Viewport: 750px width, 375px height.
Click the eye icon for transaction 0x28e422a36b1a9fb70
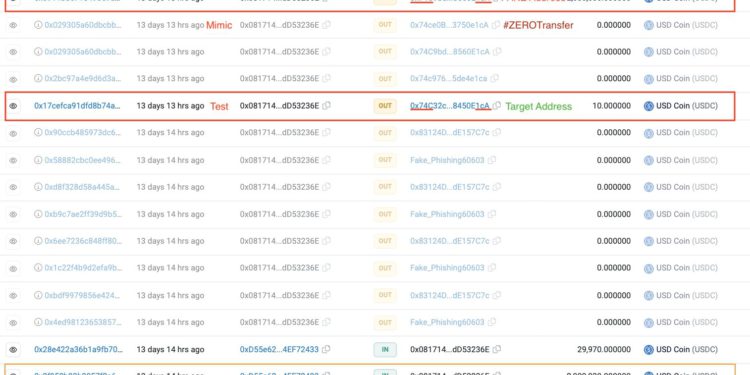click(x=13, y=350)
